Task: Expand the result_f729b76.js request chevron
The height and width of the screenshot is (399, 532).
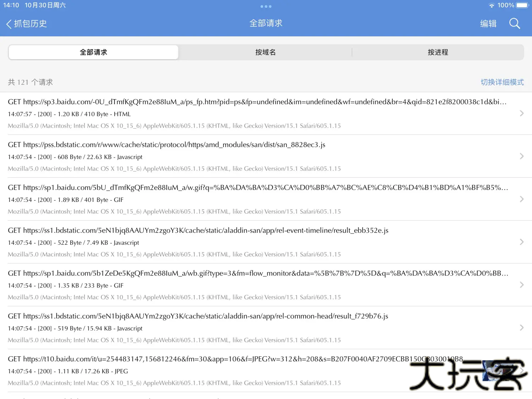Action: point(521,327)
